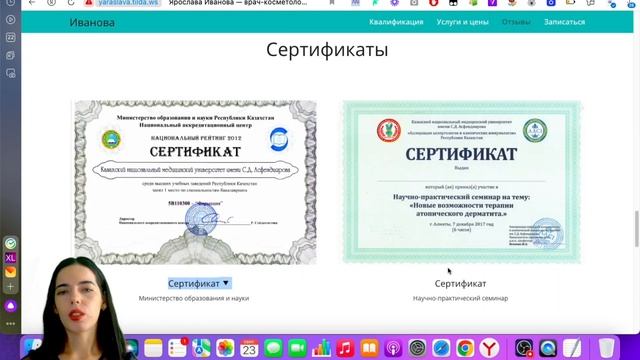Click the Научно-практический семинар caption

coord(460,298)
